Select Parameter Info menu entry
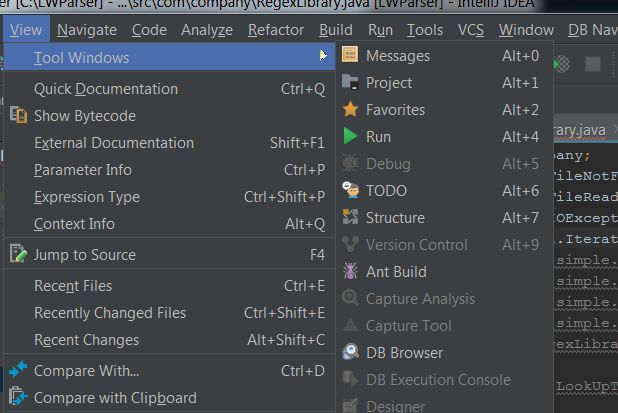 pyautogui.click(x=83, y=170)
